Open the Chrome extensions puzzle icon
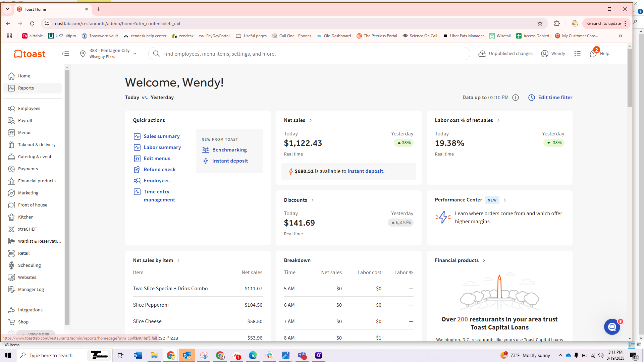The image size is (644, 362). 557,23
